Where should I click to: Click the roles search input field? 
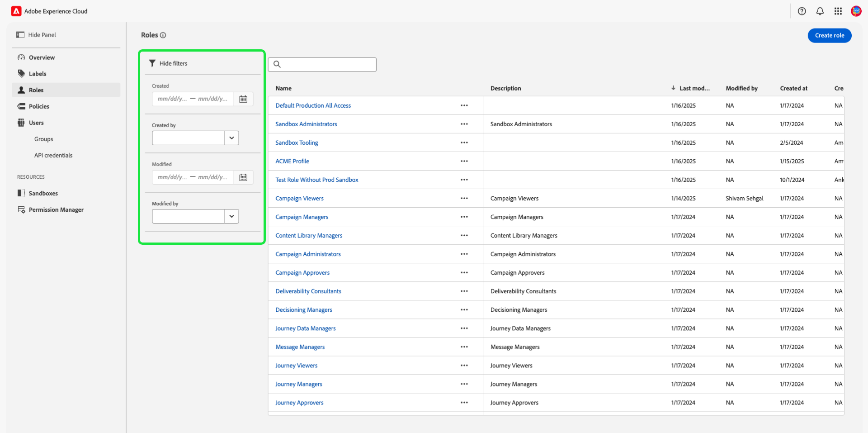(x=322, y=64)
